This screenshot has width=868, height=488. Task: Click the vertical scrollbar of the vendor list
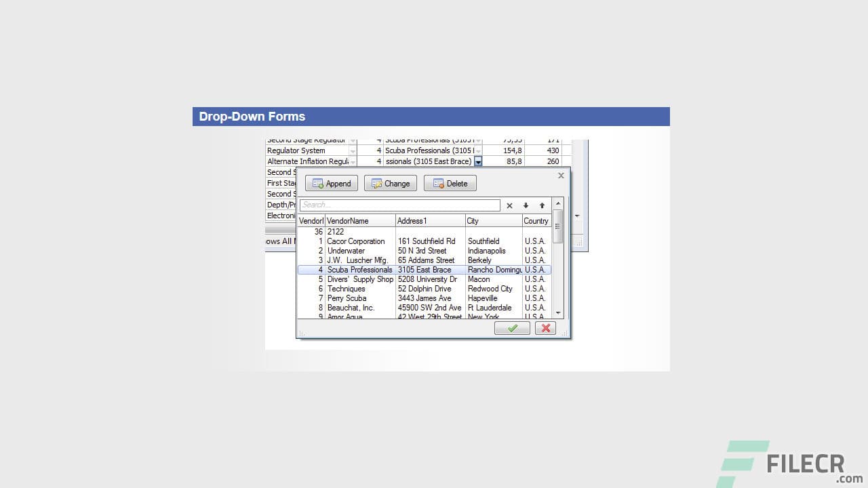pyautogui.click(x=557, y=227)
